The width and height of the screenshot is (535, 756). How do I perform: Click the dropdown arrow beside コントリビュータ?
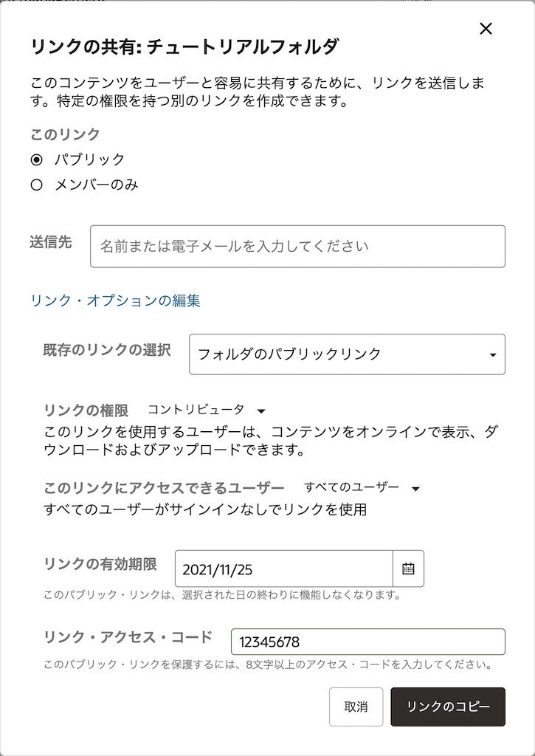(x=261, y=411)
